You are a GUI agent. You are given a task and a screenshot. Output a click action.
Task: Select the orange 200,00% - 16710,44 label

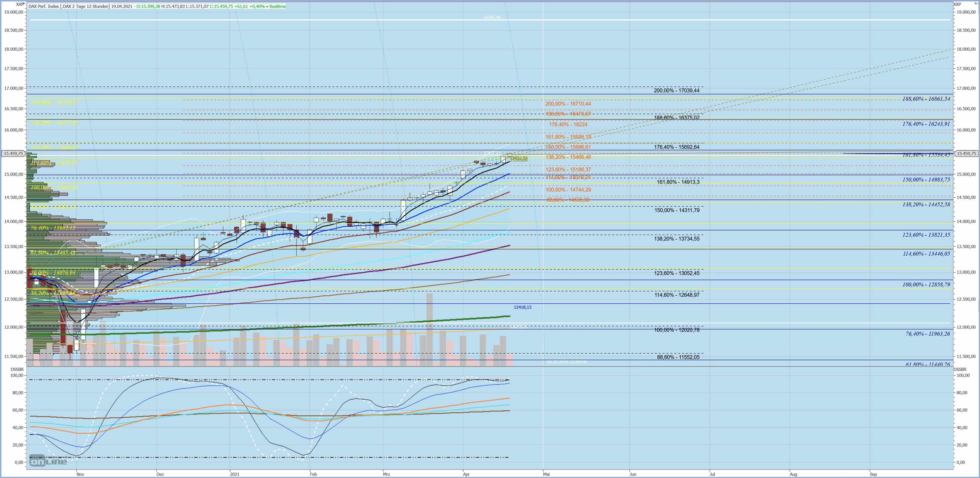tap(568, 104)
